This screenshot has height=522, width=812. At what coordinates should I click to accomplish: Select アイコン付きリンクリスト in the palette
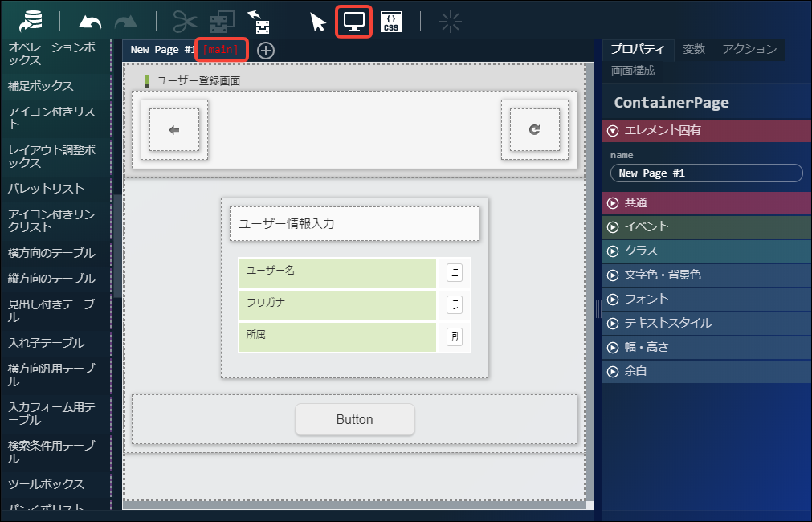(55, 221)
